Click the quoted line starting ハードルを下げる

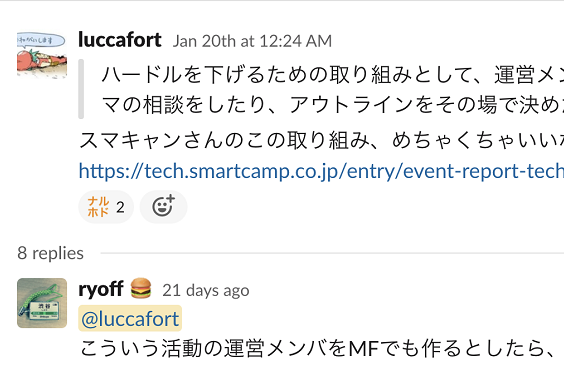[333, 75]
